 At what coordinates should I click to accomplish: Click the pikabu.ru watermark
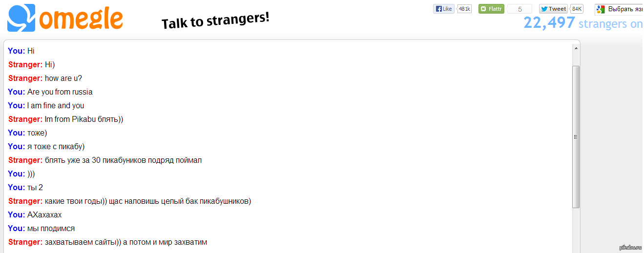[630, 248]
